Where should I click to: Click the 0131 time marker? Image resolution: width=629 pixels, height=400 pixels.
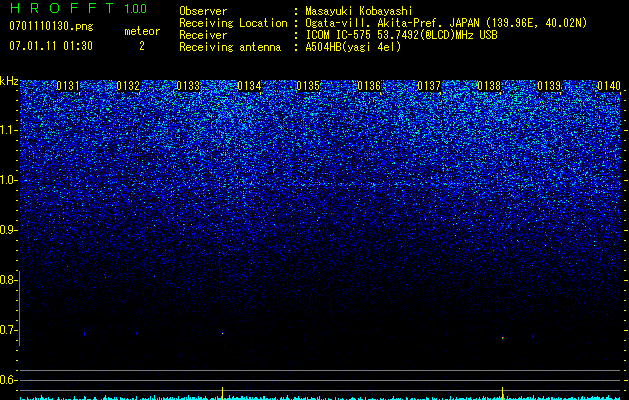(x=68, y=86)
